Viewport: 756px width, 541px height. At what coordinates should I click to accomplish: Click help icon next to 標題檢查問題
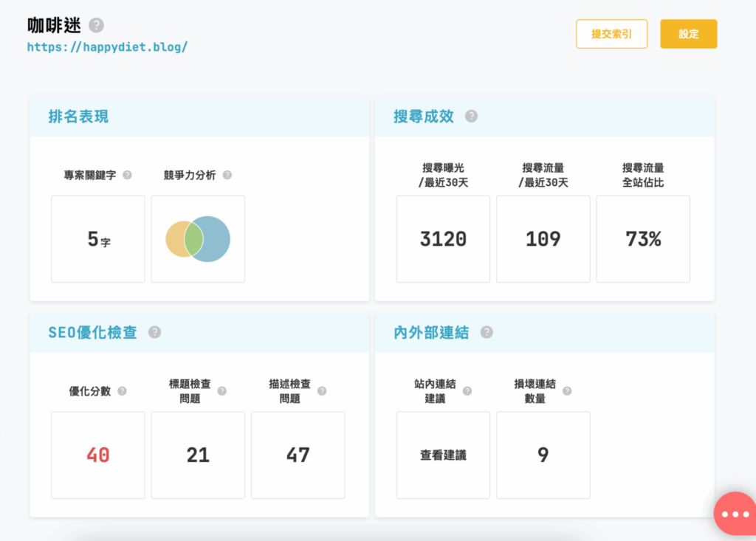click(x=222, y=391)
